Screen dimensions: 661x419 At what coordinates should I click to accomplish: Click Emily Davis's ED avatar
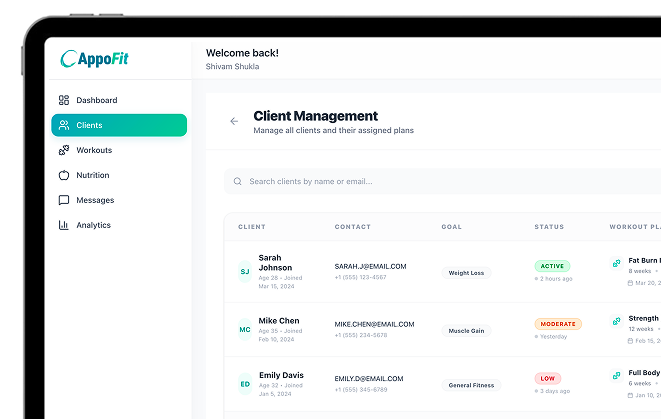coord(245,384)
